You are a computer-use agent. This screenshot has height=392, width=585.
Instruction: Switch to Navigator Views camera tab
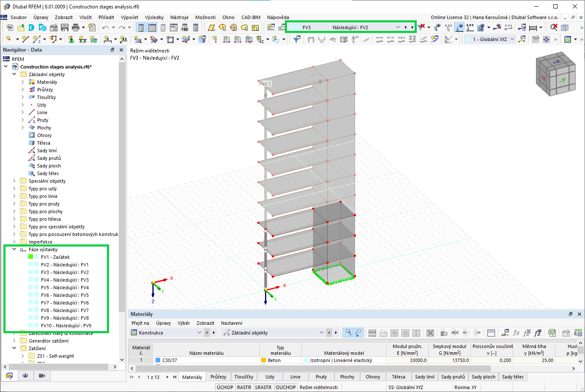pyautogui.click(x=42, y=376)
